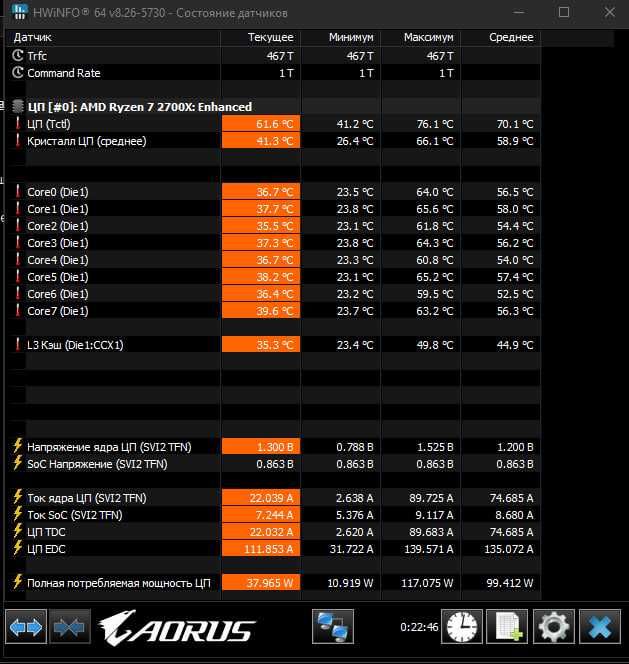
Task: Select the Command Rate row label
Action: click(x=64, y=73)
